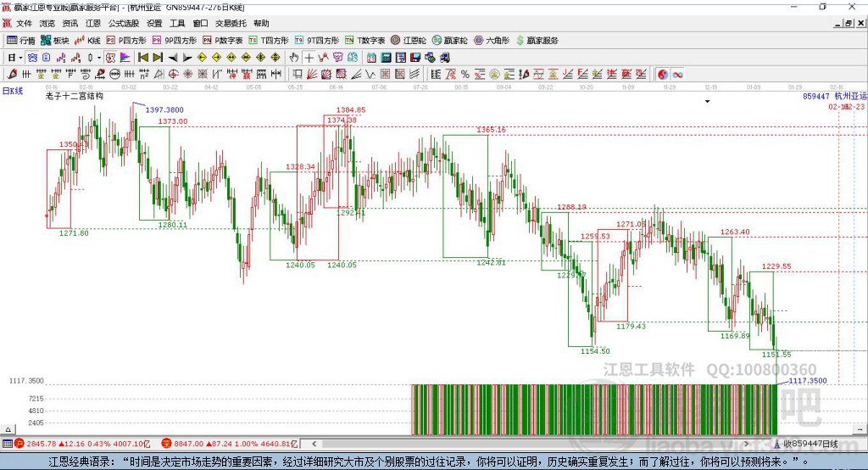
Task: Jump to first bar with skip-to-start icon
Action: [x=142, y=58]
